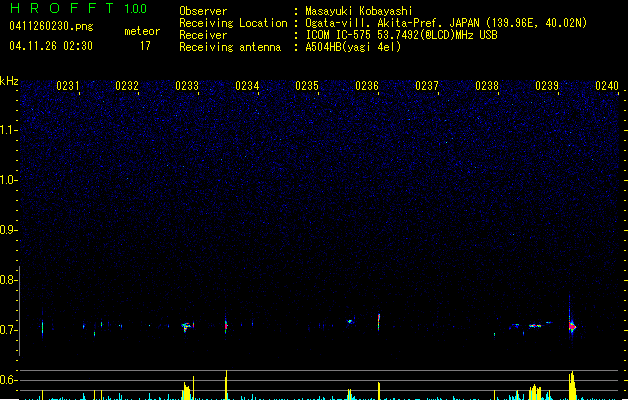The width and height of the screenshot is (629, 400).
Task: Click the 0240 time marker
Action: (x=607, y=86)
